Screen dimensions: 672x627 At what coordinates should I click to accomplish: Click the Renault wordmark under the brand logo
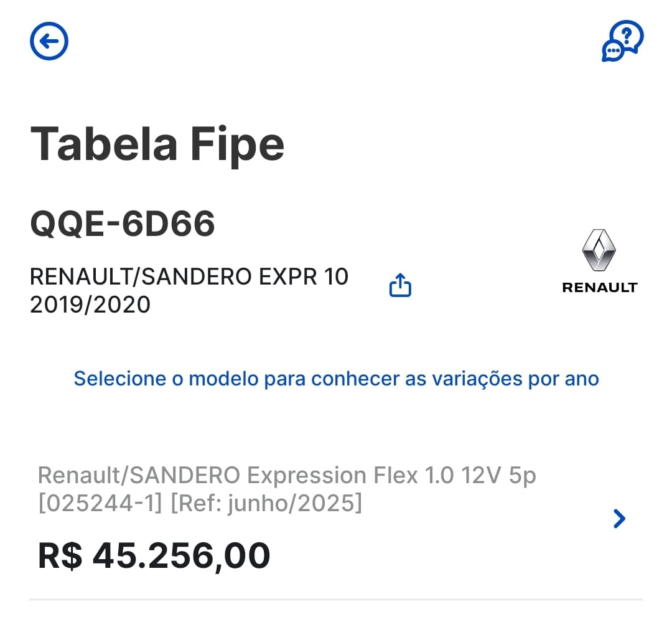(x=599, y=287)
